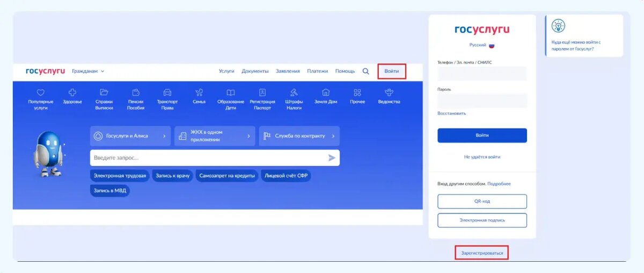Select the Лицевой счёт СФР chip
Screen dimensions: 644x273
pyautogui.click(x=286, y=176)
